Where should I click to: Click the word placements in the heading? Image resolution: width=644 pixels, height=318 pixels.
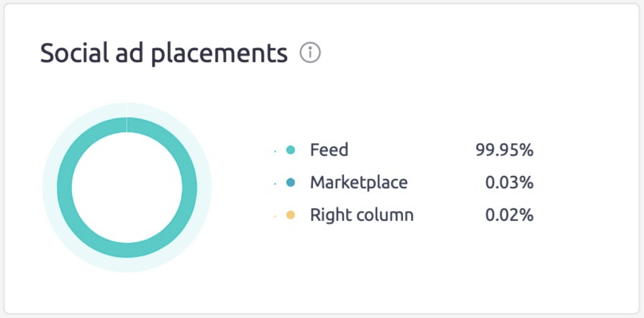point(219,54)
